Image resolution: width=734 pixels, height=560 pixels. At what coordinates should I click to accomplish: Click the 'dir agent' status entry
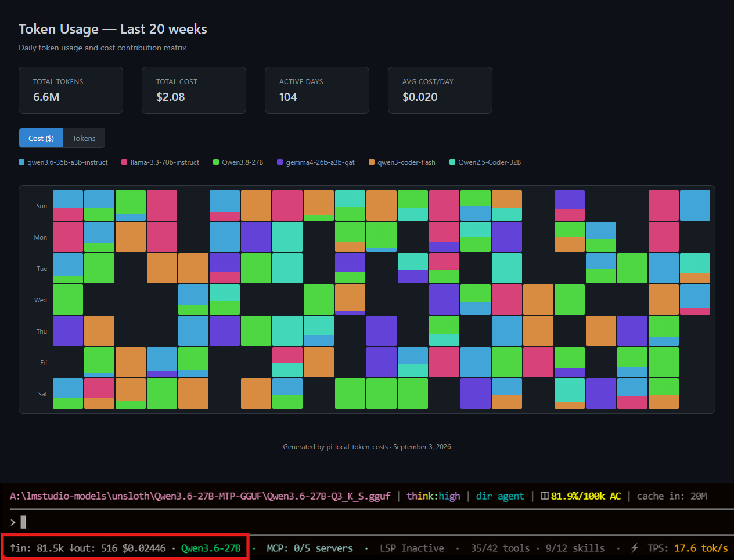click(500, 496)
